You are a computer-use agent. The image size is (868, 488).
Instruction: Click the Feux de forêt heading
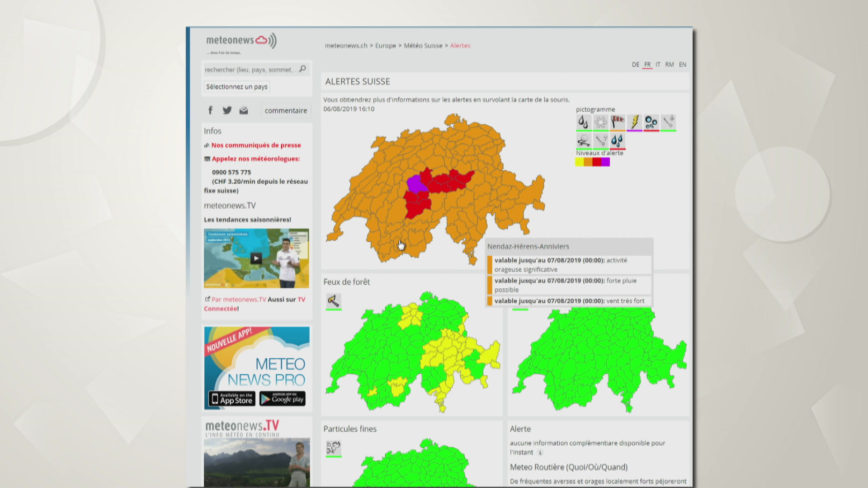tap(346, 282)
